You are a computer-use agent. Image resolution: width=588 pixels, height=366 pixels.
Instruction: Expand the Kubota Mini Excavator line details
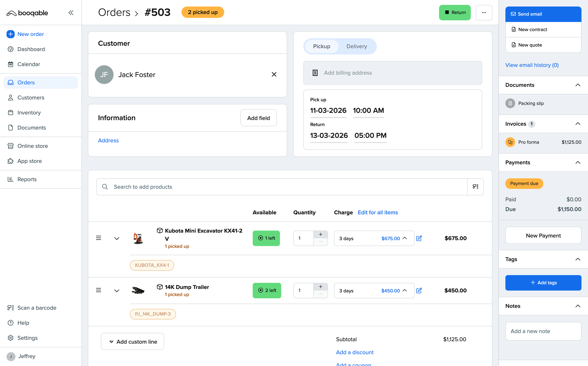(117, 239)
